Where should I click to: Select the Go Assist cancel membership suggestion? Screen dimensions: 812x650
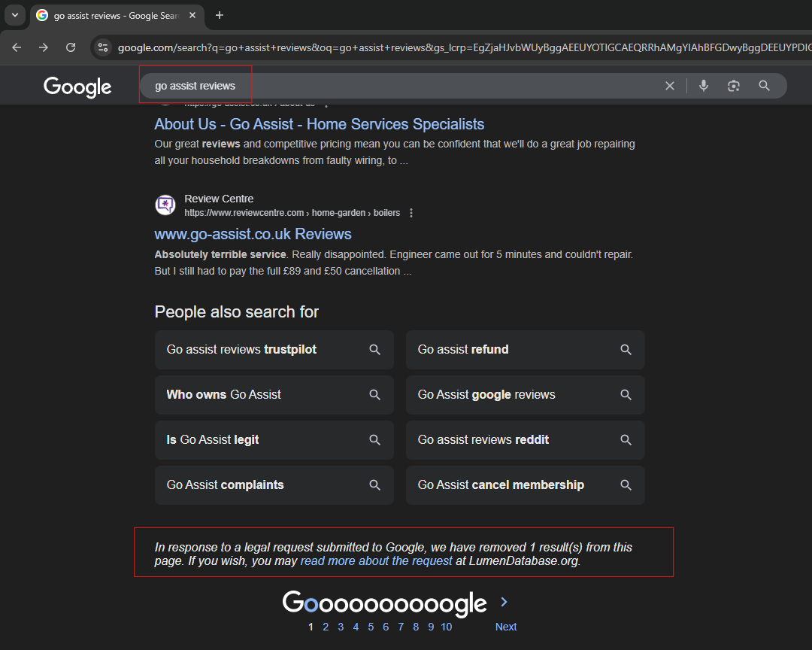(525, 485)
